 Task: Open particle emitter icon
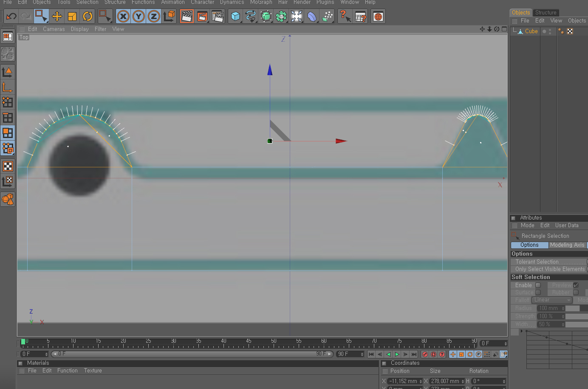point(327,17)
